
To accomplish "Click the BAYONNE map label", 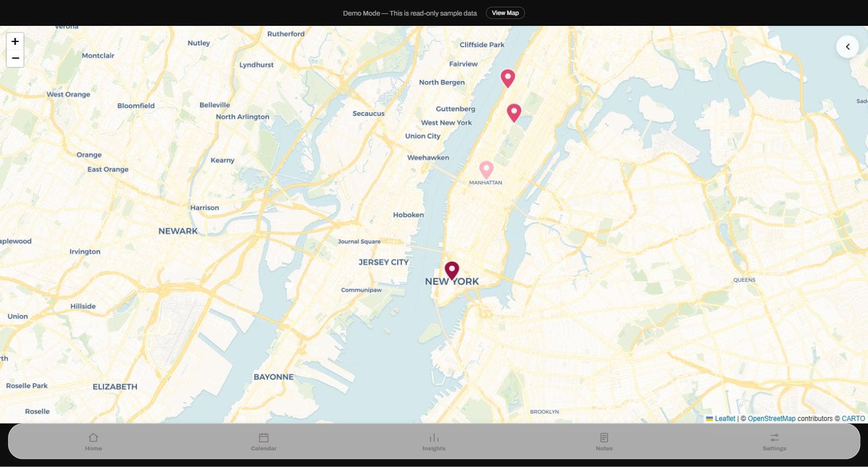I will click(274, 377).
